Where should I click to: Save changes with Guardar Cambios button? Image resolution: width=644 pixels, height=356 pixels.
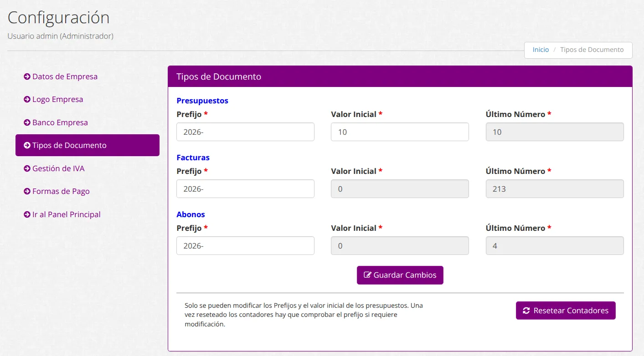400,275
